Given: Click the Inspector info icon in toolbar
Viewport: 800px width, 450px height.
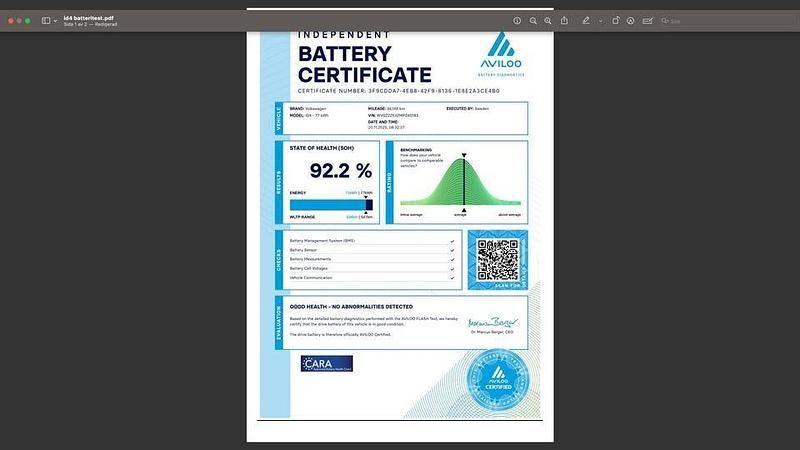Looking at the screenshot, I should pyautogui.click(x=517, y=20).
